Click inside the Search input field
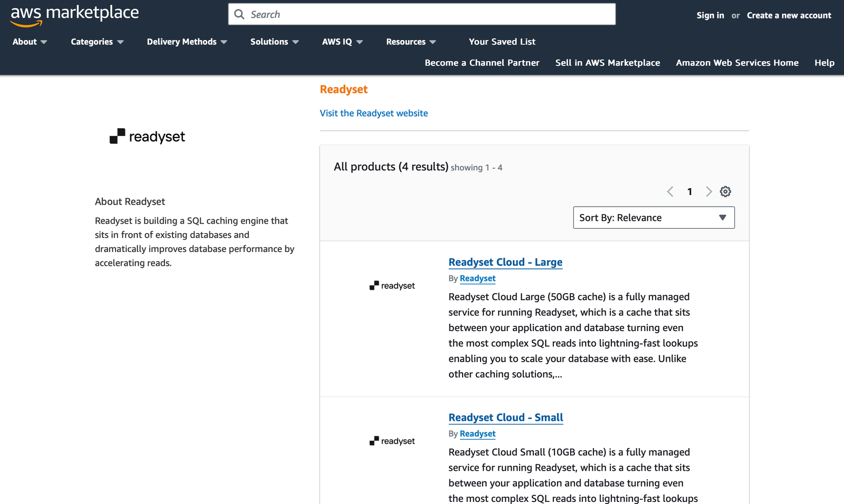The height and width of the screenshot is (504, 844). pos(422,14)
